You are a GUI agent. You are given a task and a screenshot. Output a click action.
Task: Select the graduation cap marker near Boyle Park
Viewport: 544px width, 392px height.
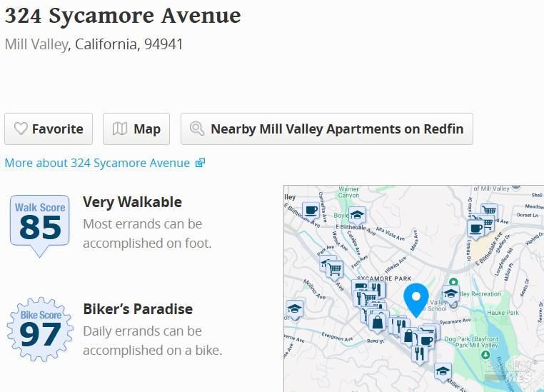[x=357, y=215]
